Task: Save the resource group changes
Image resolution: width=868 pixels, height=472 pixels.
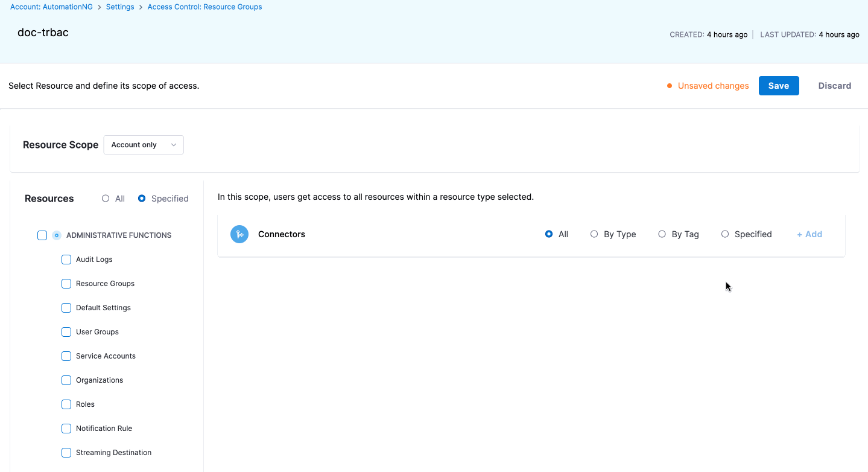Action: pos(778,86)
